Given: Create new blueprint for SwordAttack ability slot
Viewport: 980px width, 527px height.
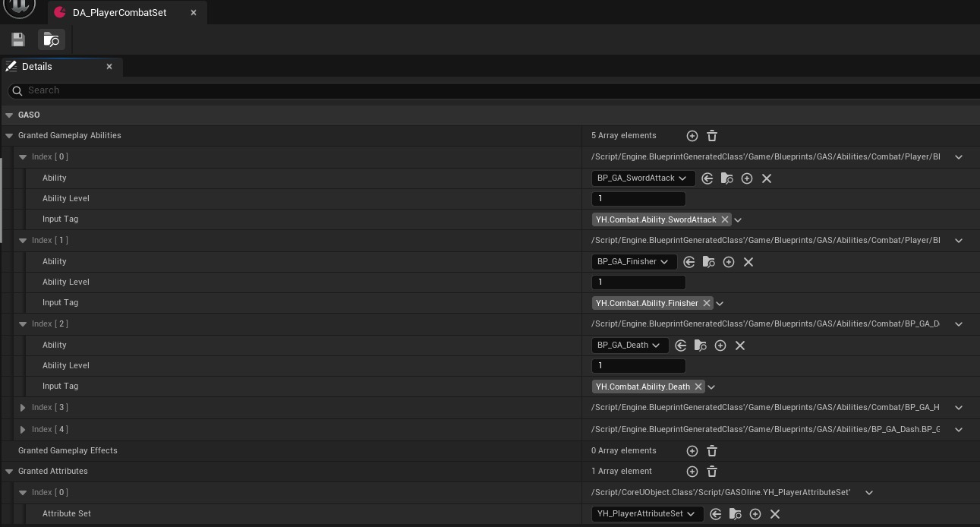Looking at the screenshot, I should (x=747, y=178).
